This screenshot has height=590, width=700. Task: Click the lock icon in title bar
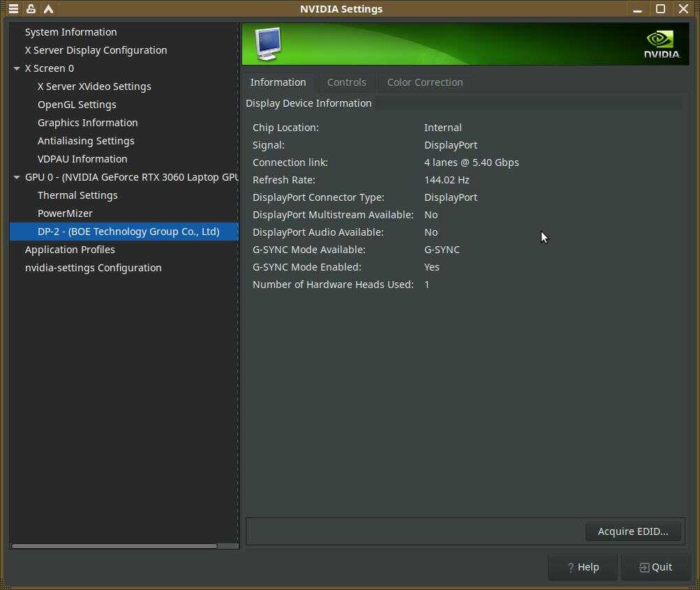point(31,8)
